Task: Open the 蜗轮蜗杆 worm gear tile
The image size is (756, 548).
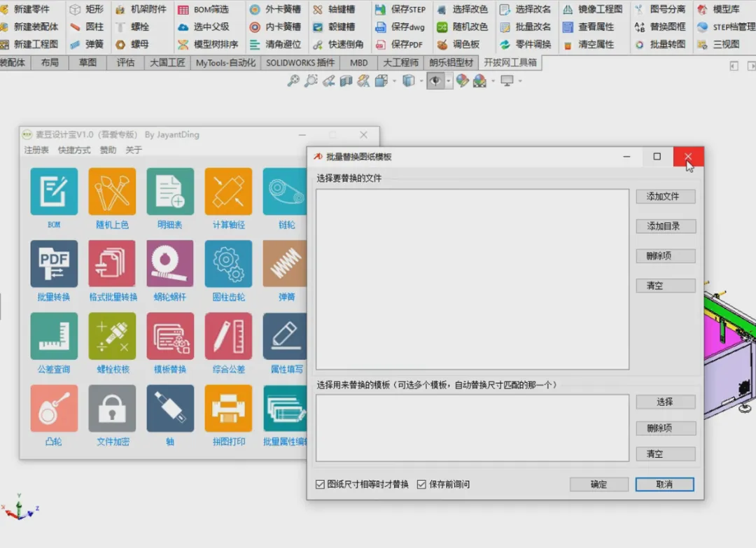Action: 170,264
